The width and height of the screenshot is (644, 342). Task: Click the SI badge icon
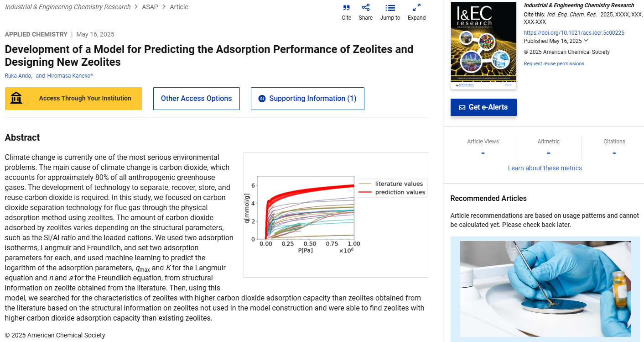tap(262, 99)
